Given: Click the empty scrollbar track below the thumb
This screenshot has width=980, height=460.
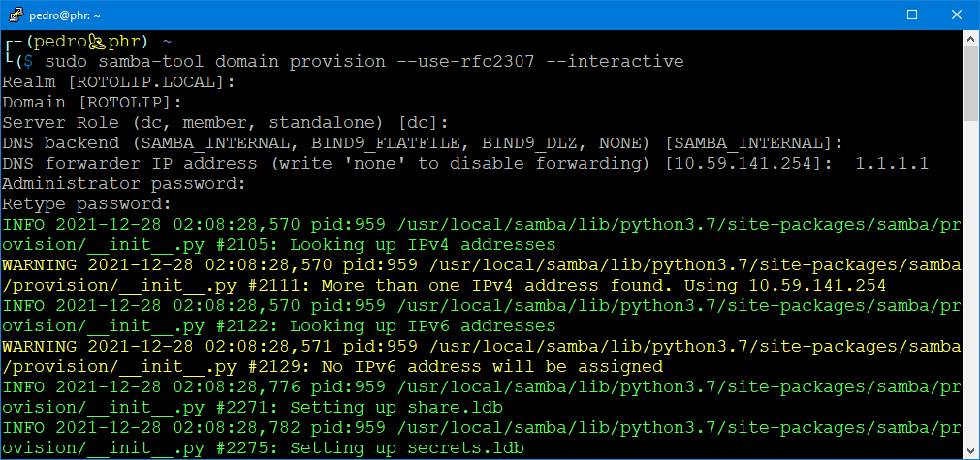Looking at the screenshot, I should [x=970, y=291].
